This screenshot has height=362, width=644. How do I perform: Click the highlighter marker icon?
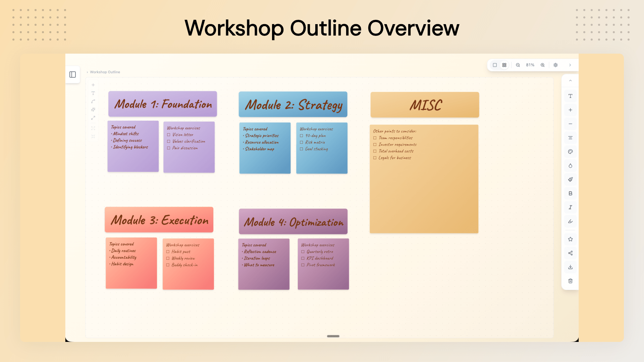(x=570, y=221)
